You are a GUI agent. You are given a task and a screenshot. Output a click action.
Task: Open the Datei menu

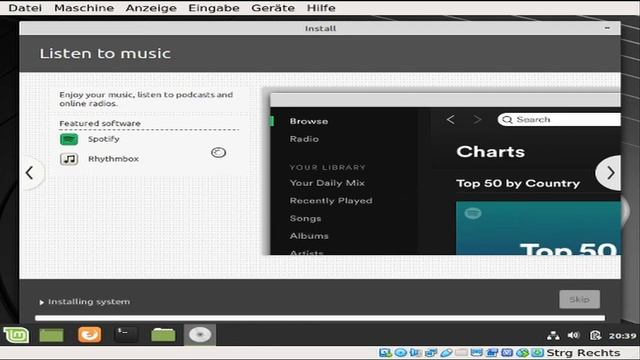coord(25,8)
